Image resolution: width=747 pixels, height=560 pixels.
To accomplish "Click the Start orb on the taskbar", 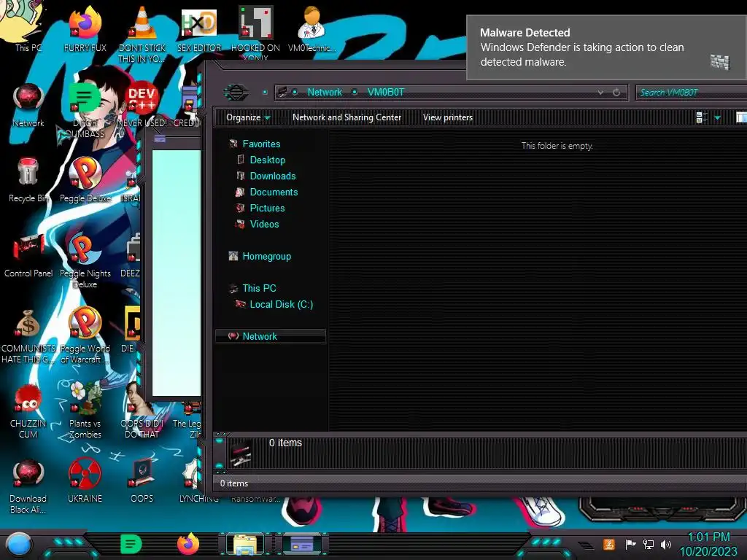I will point(19,544).
